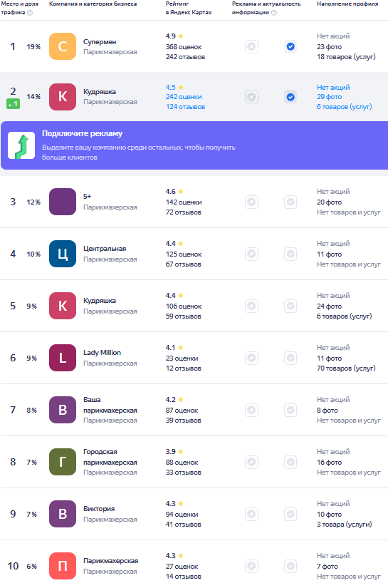Click help icon beside Реклама и актуальность информации
The width and height of the screenshot is (388, 588).
[274, 13]
